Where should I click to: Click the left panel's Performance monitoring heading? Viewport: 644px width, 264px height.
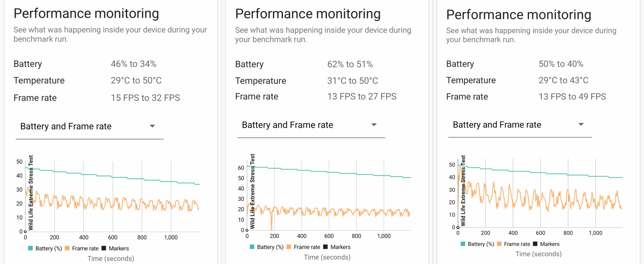(86, 14)
